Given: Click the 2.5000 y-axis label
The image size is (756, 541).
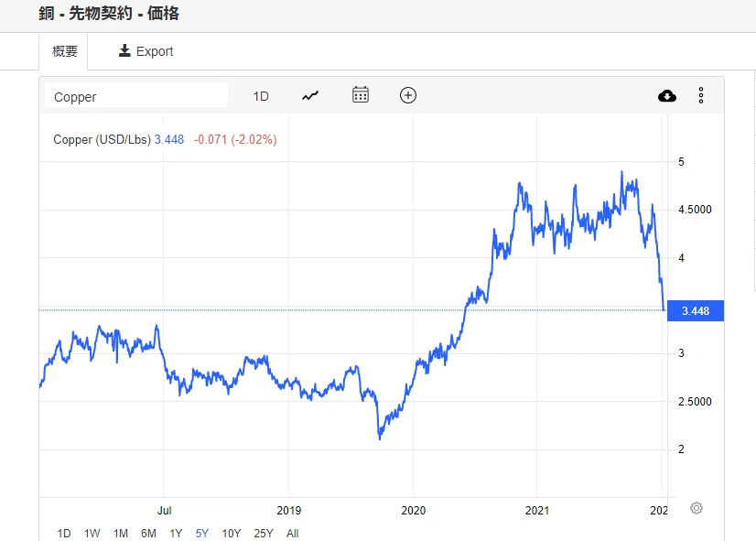Looking at the screenshot, I should [695, 402].
